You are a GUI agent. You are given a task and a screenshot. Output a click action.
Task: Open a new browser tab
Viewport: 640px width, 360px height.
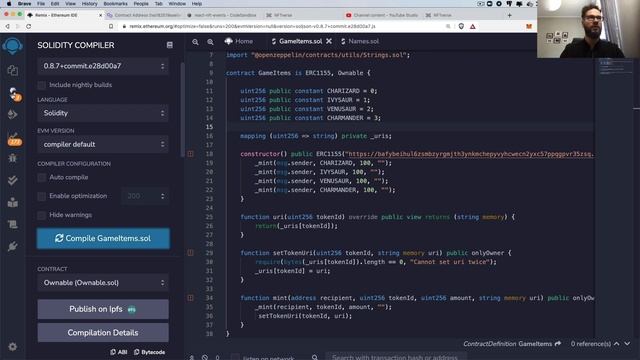click(509, 15)
